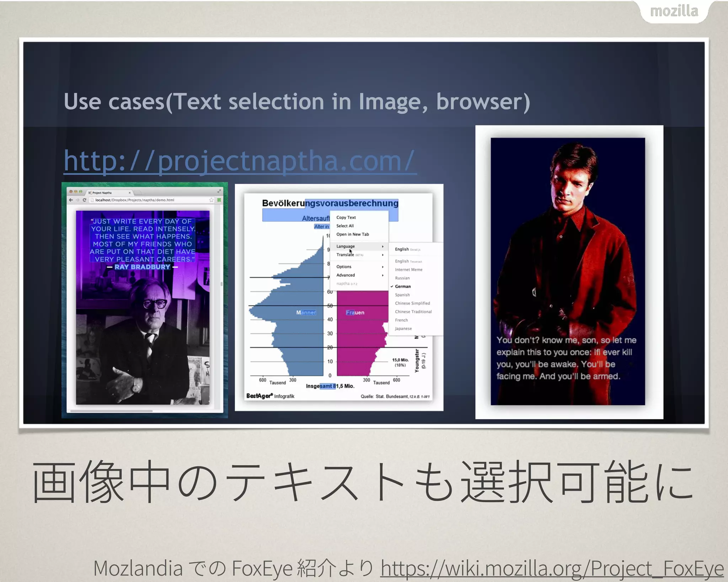This screenshot has height=582, width=728.
Task: Click the browser back arrow icon
Action: coord(71,200)
